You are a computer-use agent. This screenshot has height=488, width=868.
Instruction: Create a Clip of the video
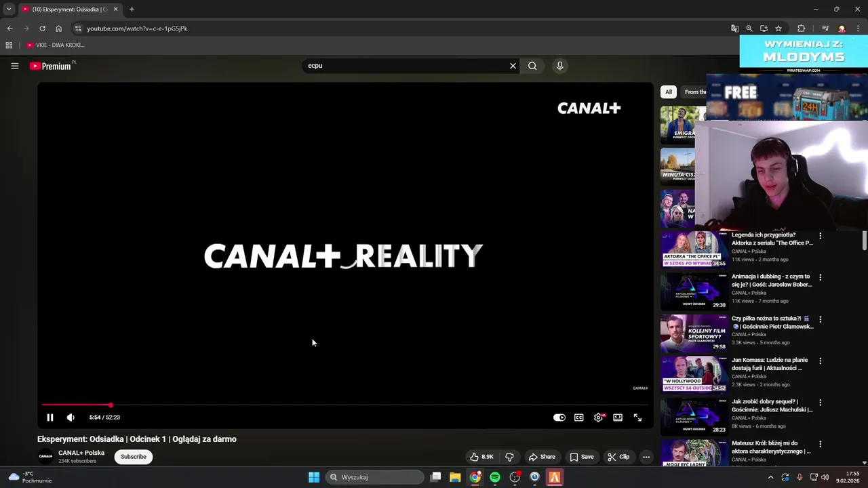[618, 457]
